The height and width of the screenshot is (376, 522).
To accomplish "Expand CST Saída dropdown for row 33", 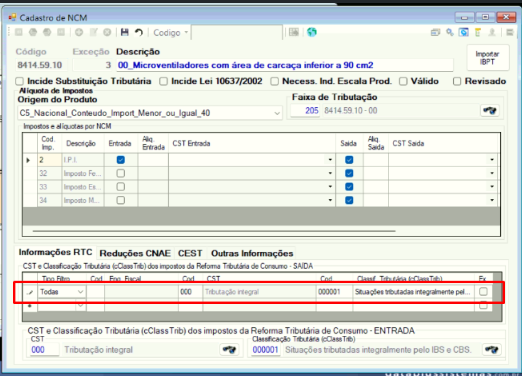I will 492,187.
